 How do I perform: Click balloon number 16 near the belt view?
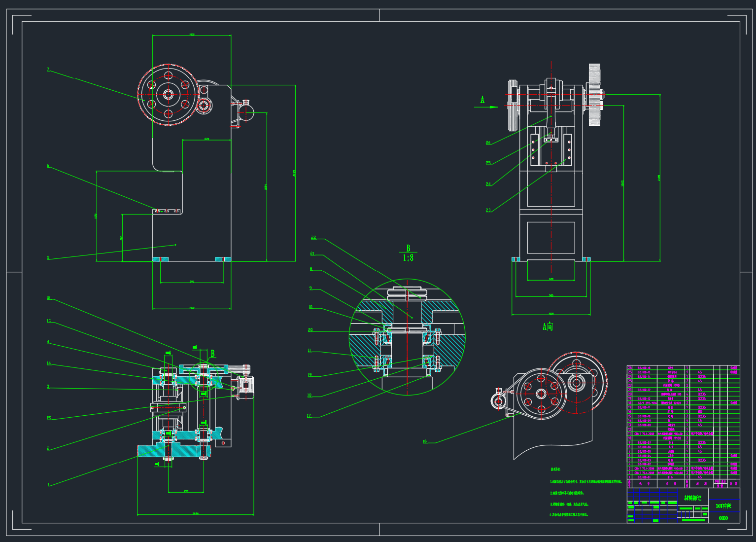pyautogui.click(x=424, y=441)
